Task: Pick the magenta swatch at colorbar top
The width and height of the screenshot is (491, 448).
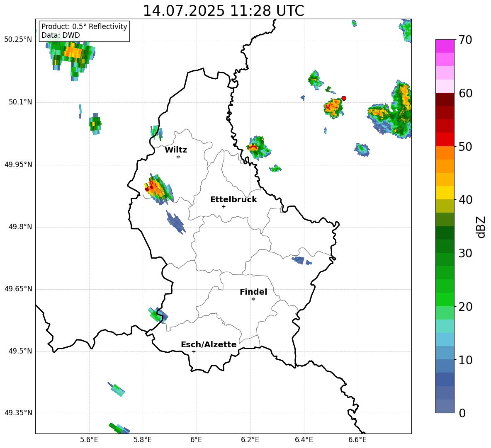Action: (445, 46)
